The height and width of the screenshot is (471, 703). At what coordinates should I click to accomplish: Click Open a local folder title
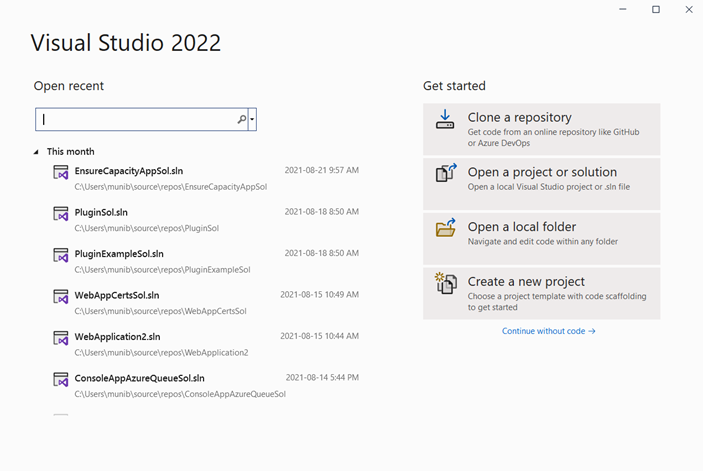click(522, 227)
